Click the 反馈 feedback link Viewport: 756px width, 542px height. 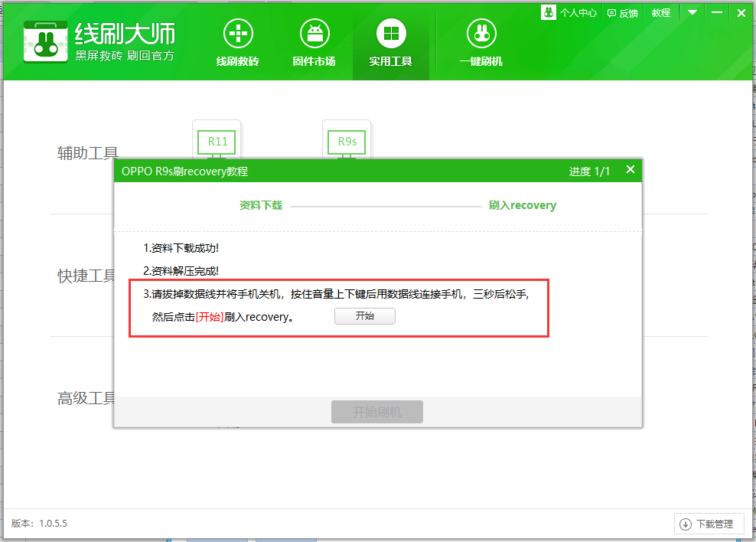pos(622,13)
